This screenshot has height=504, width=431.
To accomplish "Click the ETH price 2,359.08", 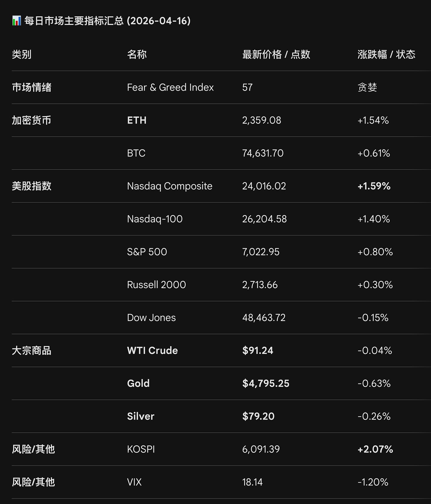I will pos(262,120).
